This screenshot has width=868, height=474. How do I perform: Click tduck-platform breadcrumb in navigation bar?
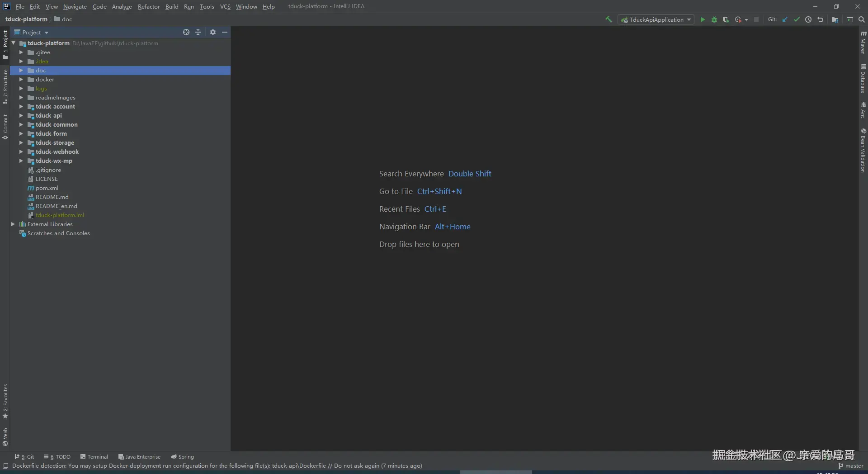coord(26,19)
